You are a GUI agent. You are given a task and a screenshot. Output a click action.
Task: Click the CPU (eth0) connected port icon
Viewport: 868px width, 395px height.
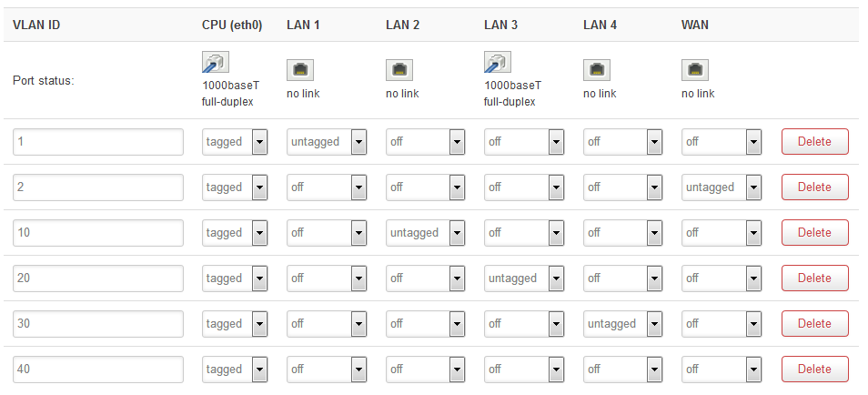216,63
